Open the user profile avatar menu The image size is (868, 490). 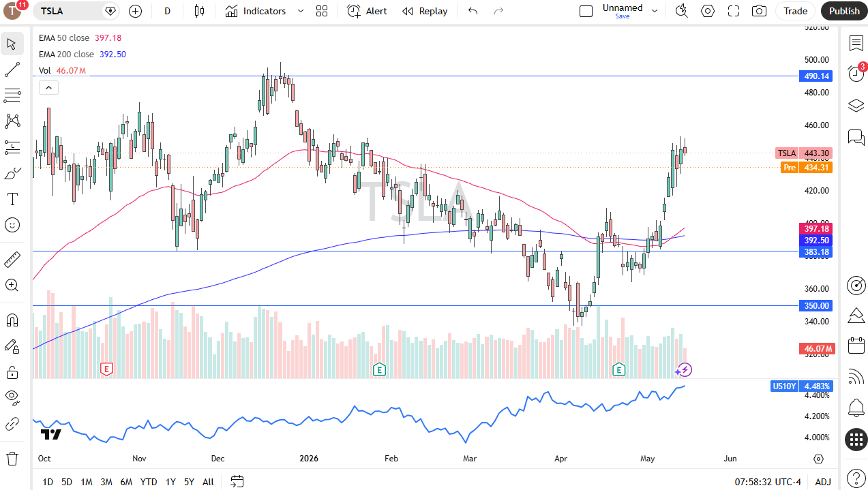[13, 11]
